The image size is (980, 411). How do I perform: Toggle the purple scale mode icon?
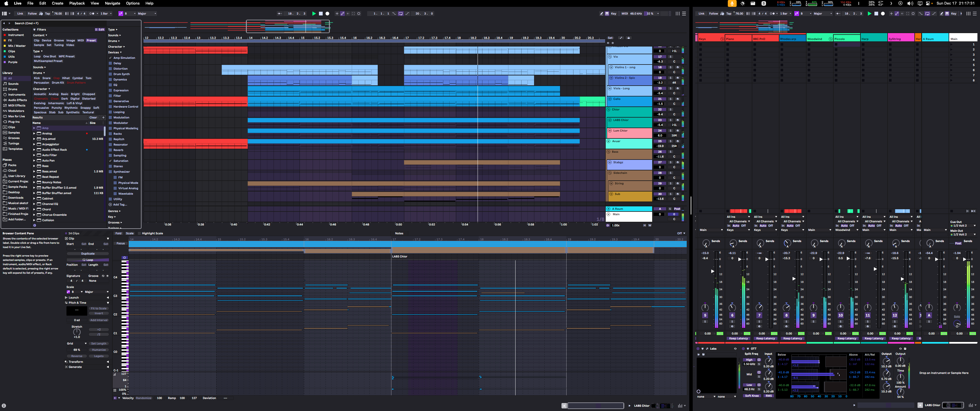(x=121, y=14)
